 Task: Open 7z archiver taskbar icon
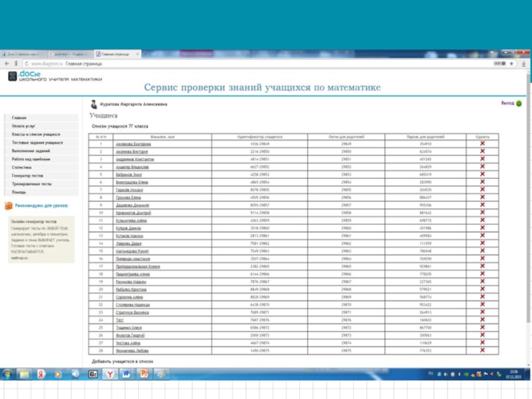(92, 374)
